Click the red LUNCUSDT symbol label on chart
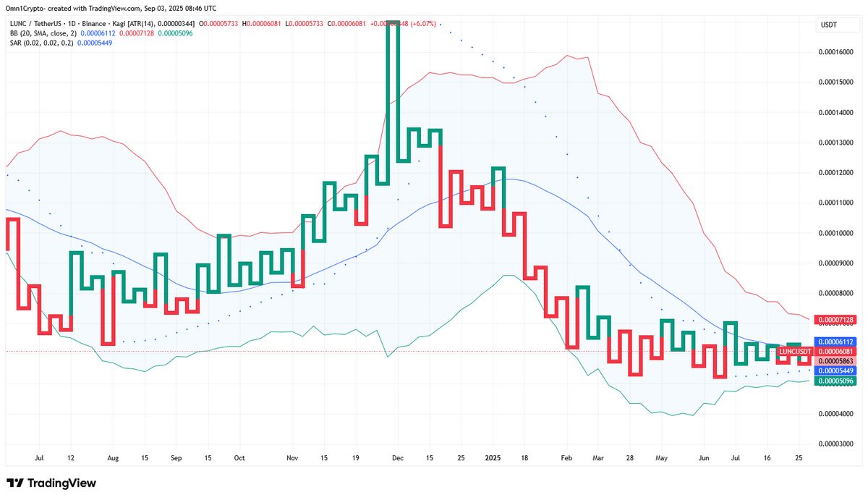 coord(794,351)
